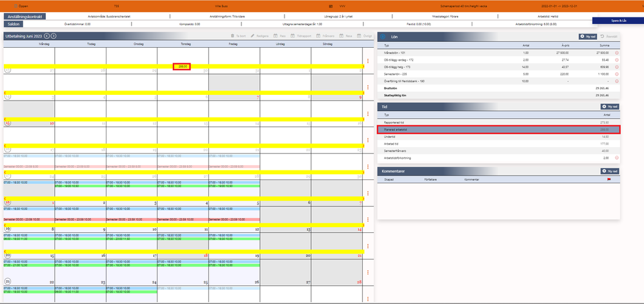Image resolution: width=644 pixels, height=304 pixels.
Task: Select week number 21 circle
Action: [x=7, y=281]
